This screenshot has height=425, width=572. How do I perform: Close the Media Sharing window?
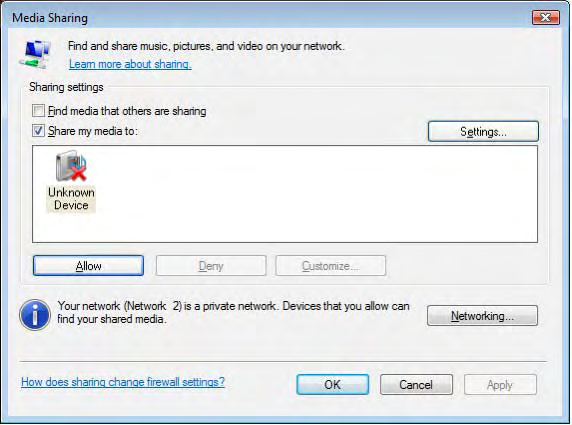click(546, 17)
